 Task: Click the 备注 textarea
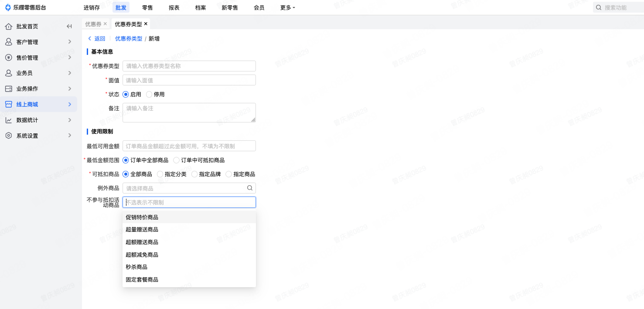189,112
